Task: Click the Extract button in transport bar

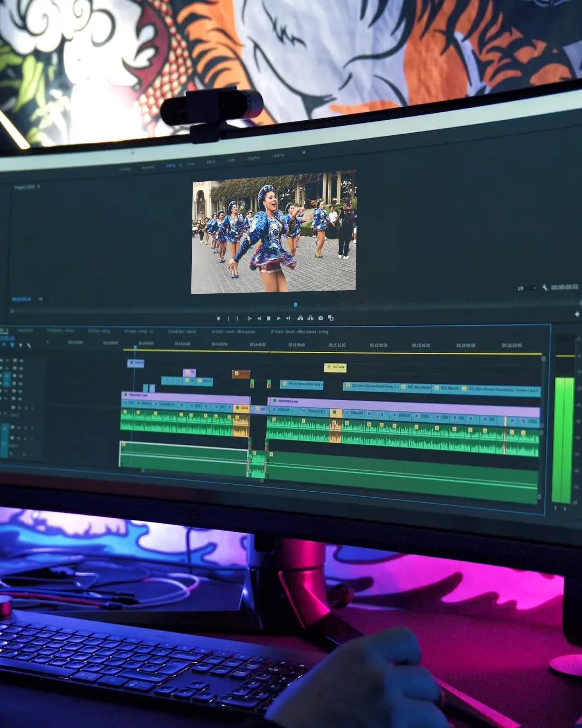Action: (x=310, y=318)
